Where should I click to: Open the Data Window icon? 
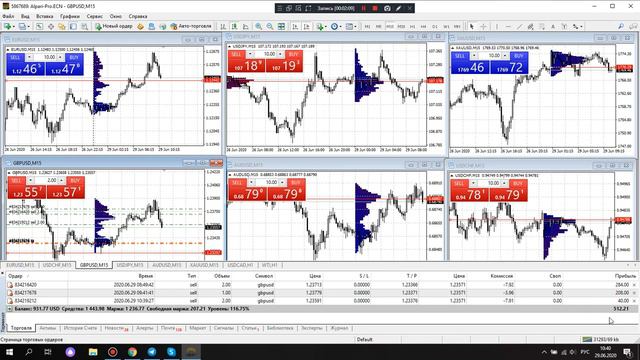51,27
